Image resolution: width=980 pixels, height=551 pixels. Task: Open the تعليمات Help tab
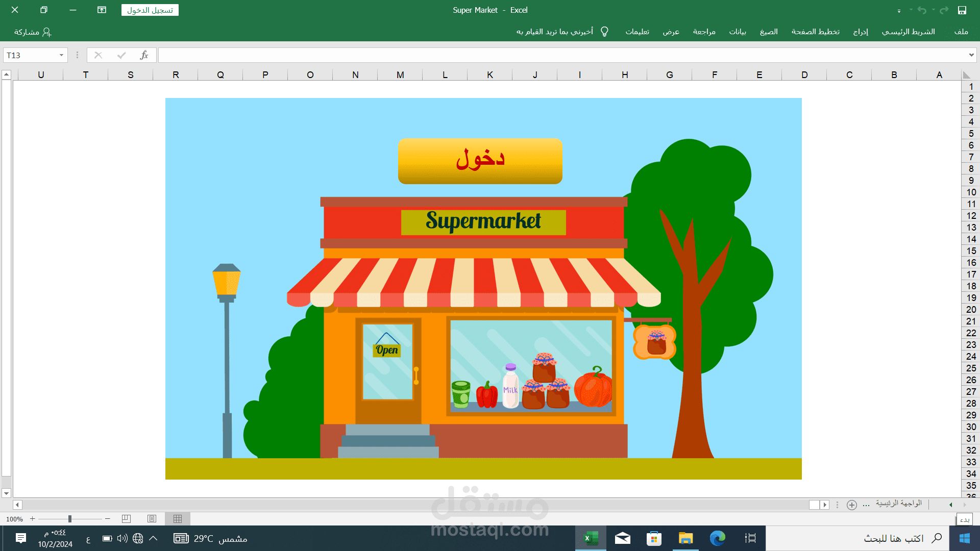pos(638,32)
